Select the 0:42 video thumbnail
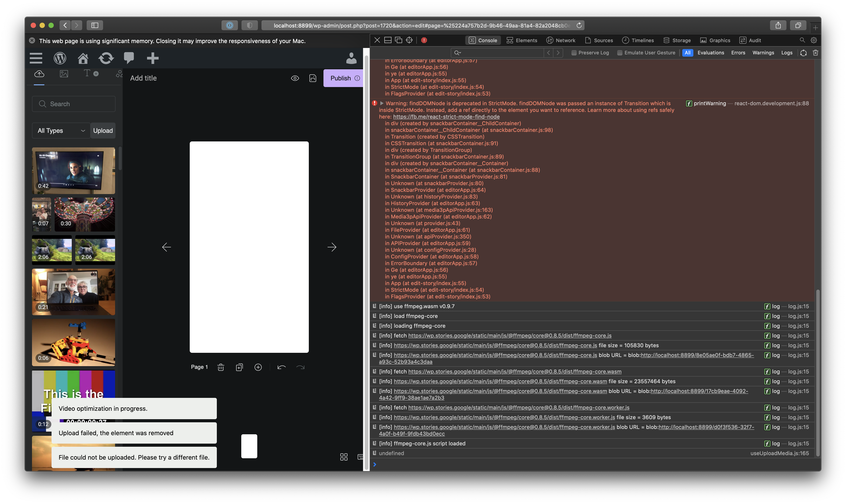 pyautogui.click(x=73, y=171)
